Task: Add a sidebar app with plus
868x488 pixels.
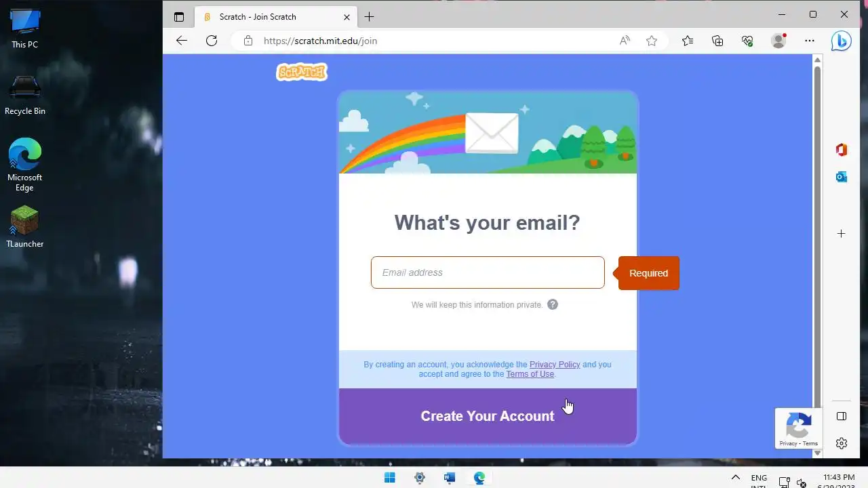Action: pos(842,234)
